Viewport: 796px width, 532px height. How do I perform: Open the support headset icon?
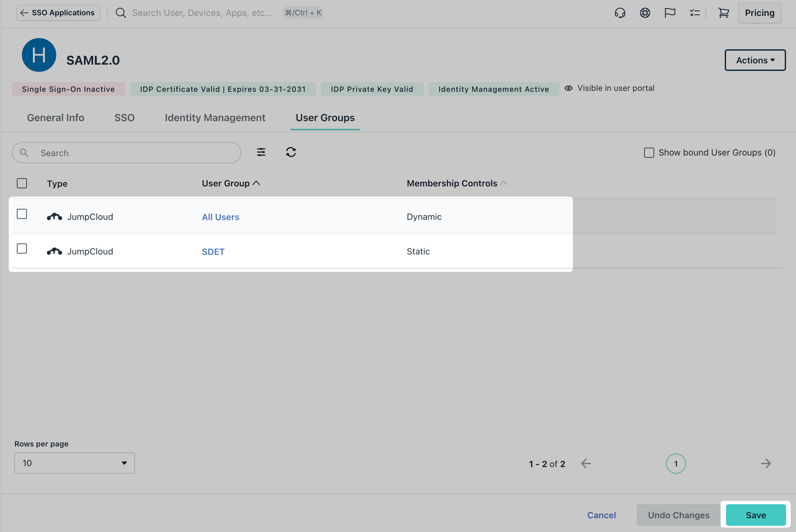pos(620,12)
